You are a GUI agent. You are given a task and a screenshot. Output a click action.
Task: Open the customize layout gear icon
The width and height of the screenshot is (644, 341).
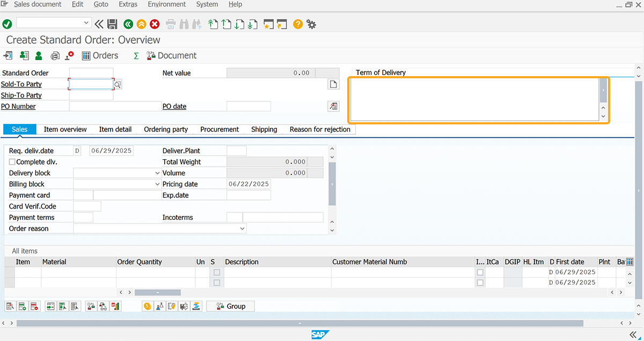click(x=311, y=24)
